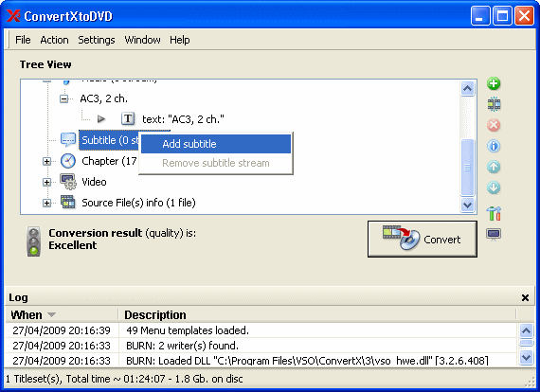Click the ConvertXtoDVD title bar logo

(x=13, y=16)
